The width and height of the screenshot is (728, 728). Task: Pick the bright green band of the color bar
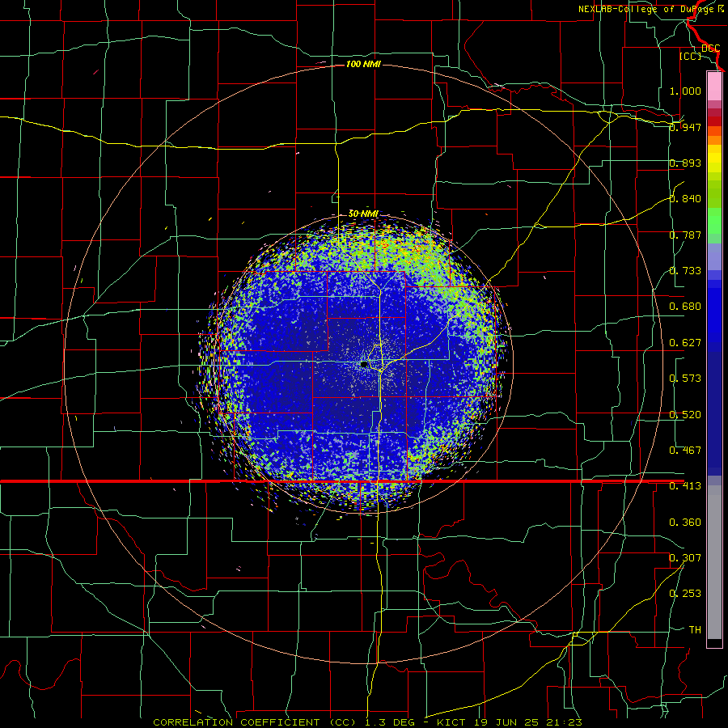point(714,221)
